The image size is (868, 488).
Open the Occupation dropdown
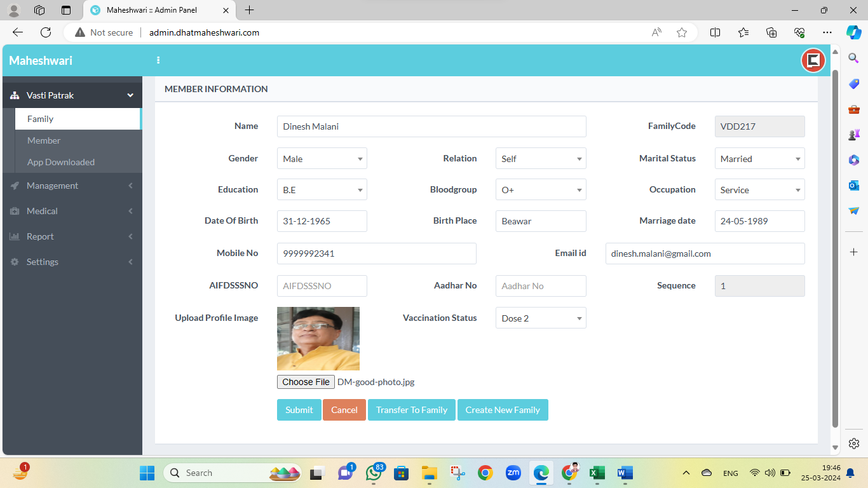pos(760,190)
